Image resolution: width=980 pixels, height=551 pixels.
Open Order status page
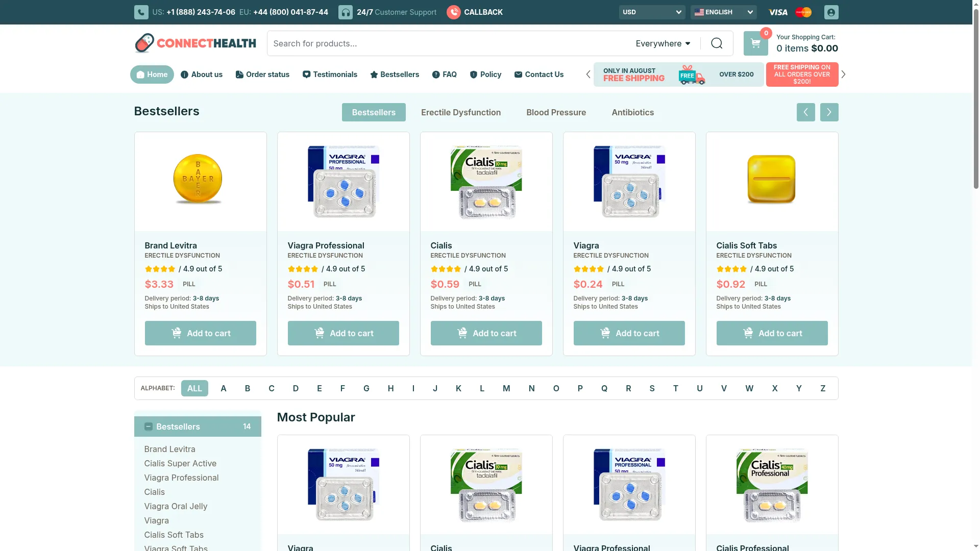(262, 74)
